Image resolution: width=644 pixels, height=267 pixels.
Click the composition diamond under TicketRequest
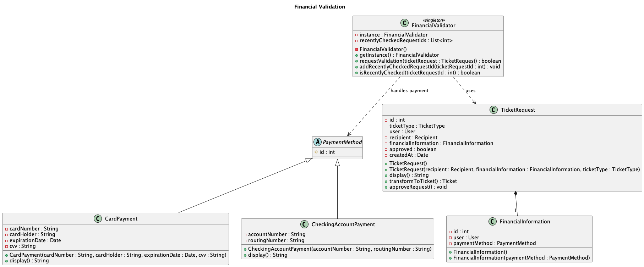515,194
